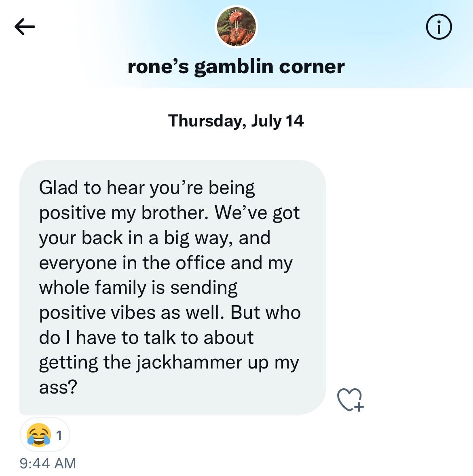
Task: Tap the crying-laughing emoji reaction
Action: [x=39, y=435]
